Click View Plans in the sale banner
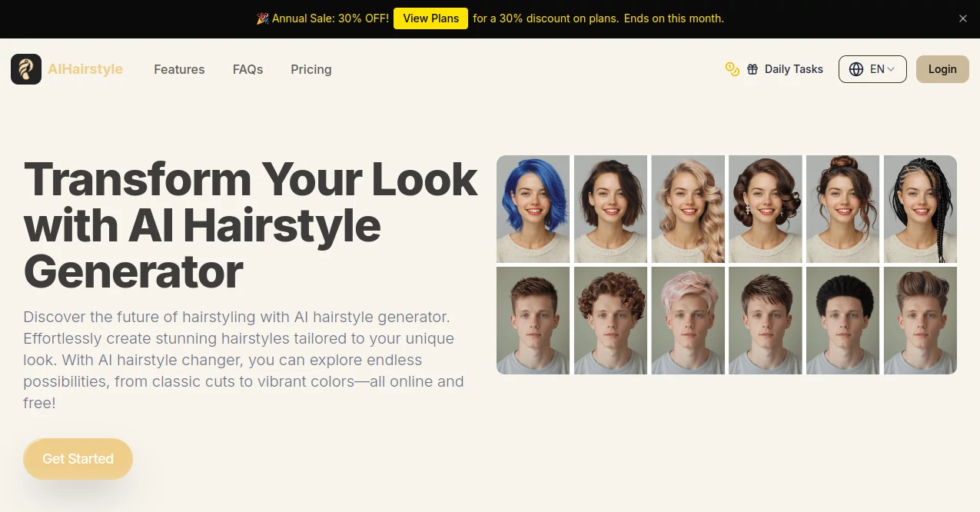Viewport: 980px width, 512px height. click(x=430, y=18)
